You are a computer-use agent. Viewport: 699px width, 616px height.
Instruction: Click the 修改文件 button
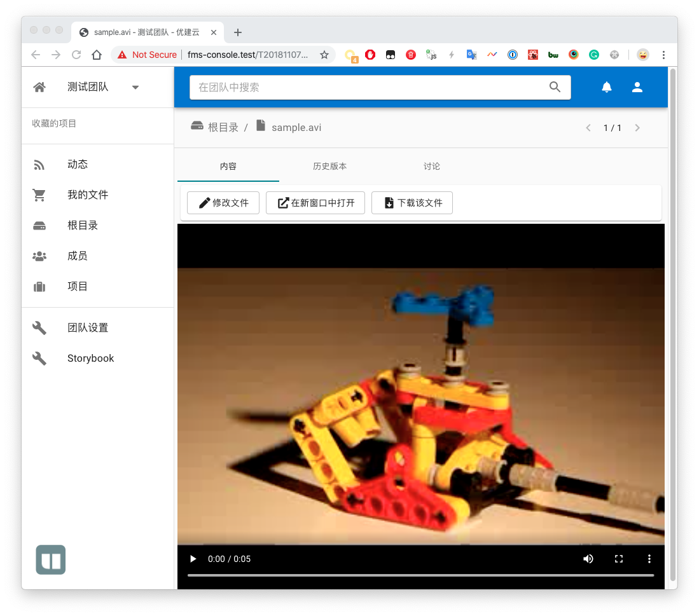click(x=223, y=203)
